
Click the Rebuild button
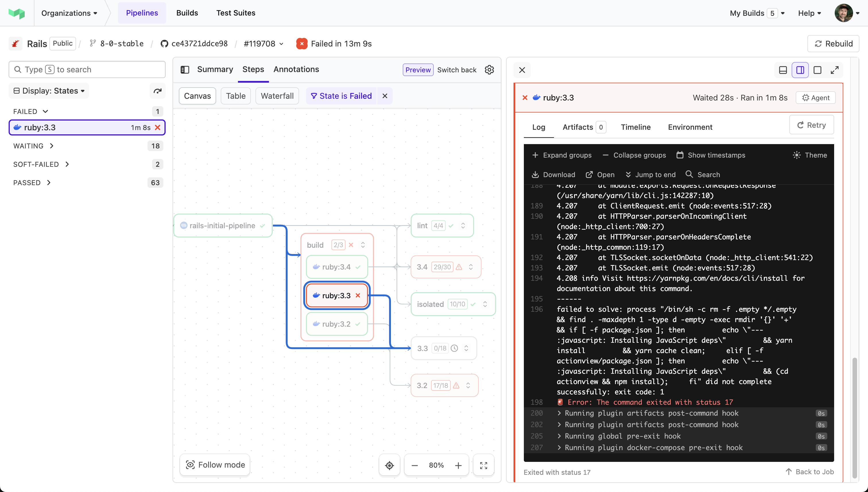[833, 43]
